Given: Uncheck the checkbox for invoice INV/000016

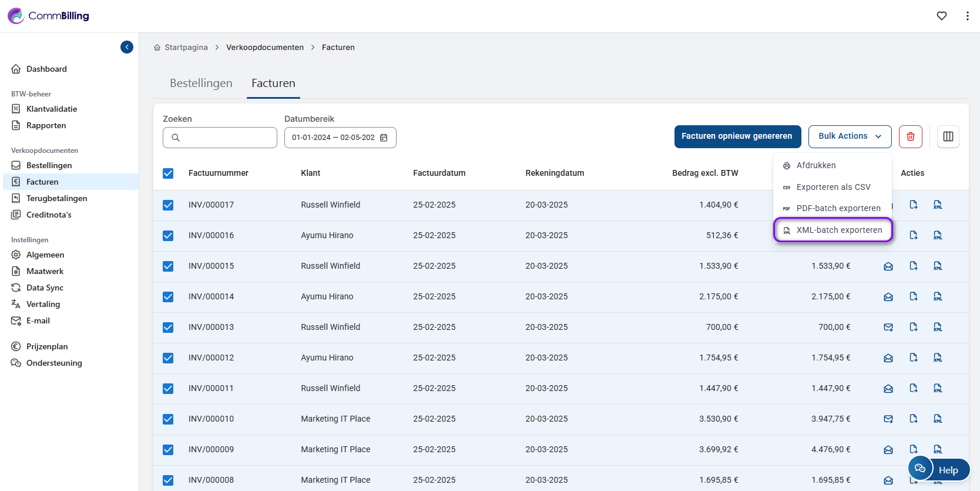Looking at the screenshot, I should (x=168, y=236).
